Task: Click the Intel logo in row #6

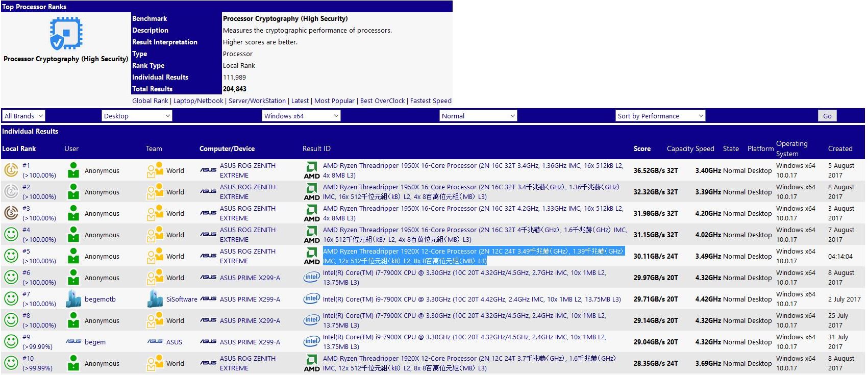Action: pyautogui.click(x=312, y=277)
